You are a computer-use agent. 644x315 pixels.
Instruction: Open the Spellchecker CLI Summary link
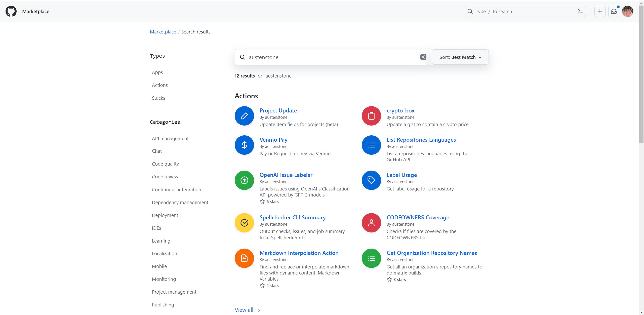coord(293,217)
